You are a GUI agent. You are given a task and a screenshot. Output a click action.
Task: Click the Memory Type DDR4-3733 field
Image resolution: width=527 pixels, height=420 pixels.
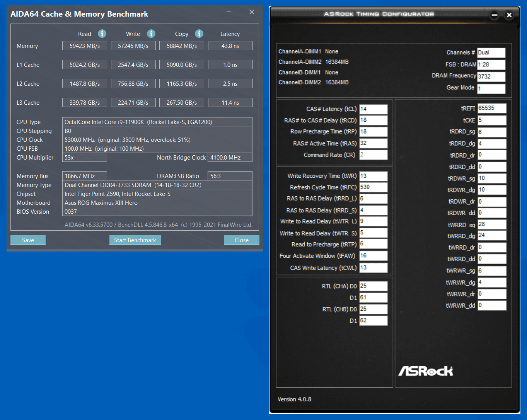(x=157, y=185)
